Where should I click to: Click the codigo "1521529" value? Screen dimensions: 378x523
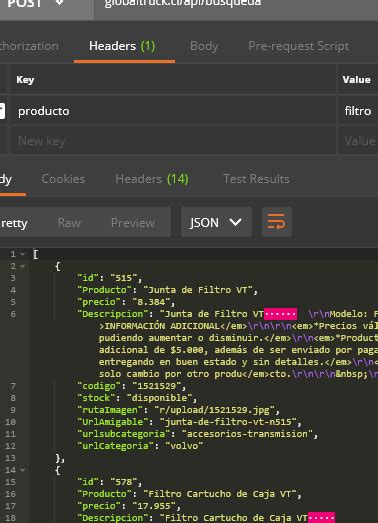[157, 386]
